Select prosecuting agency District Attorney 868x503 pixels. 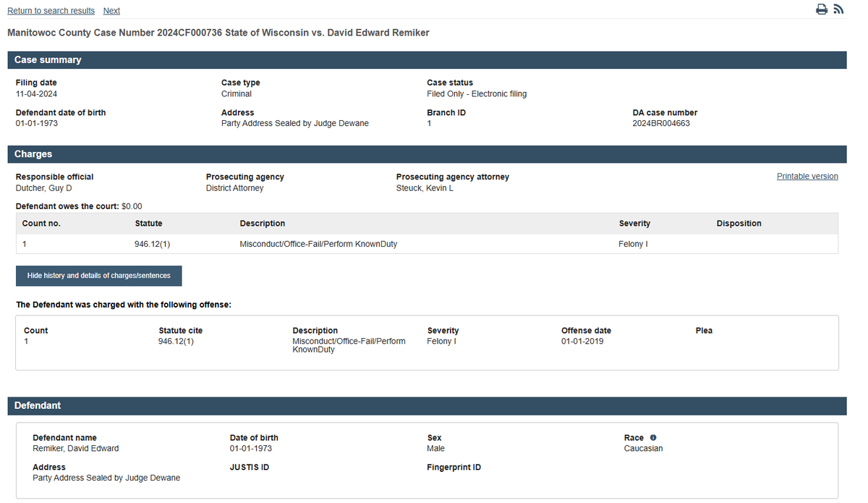(235, 188)
